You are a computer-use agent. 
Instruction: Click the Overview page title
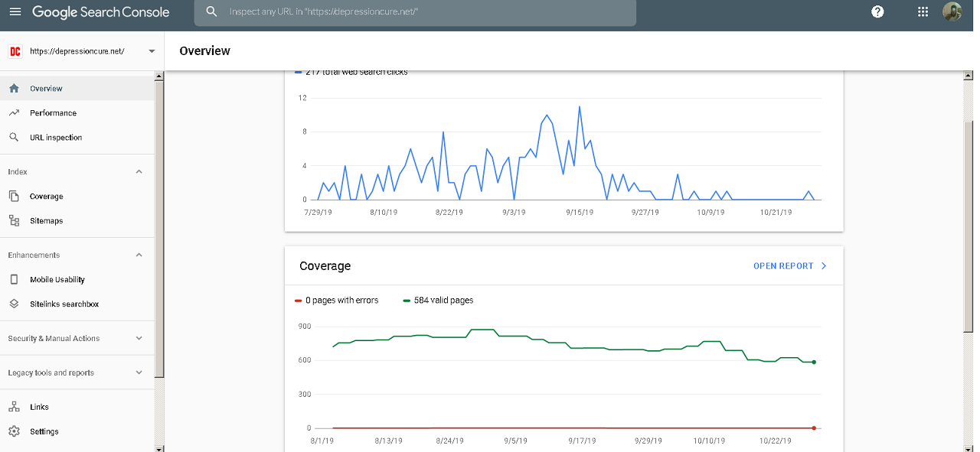tap(204, 51)
